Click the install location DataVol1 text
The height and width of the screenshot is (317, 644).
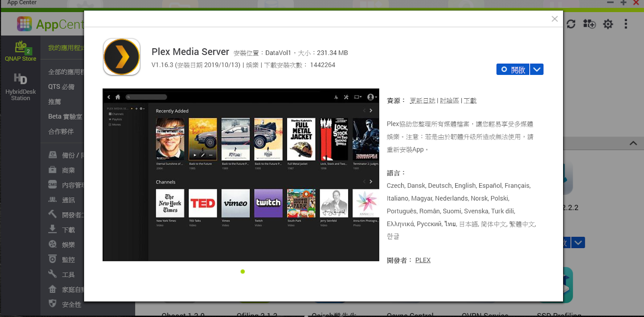(x=278, y=53)
